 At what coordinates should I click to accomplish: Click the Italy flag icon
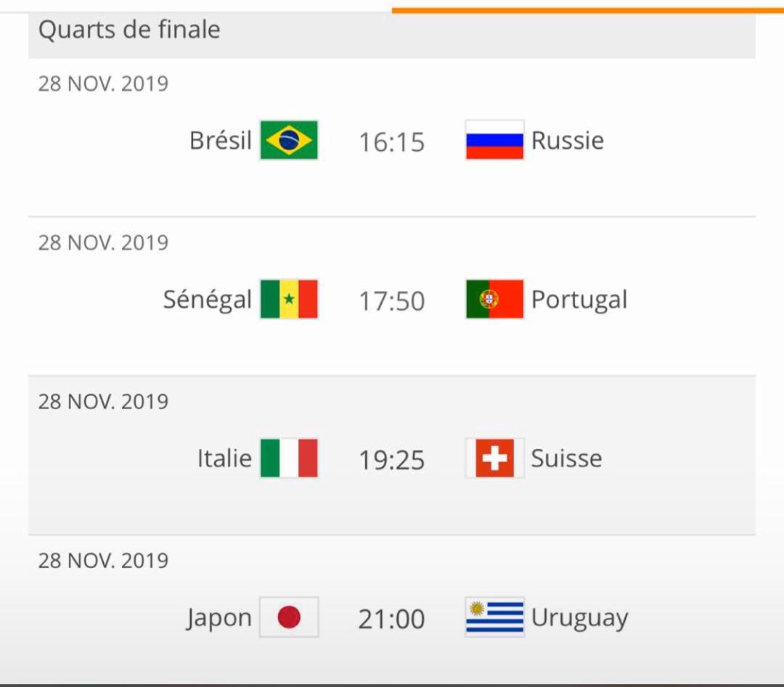coord(289,458)
